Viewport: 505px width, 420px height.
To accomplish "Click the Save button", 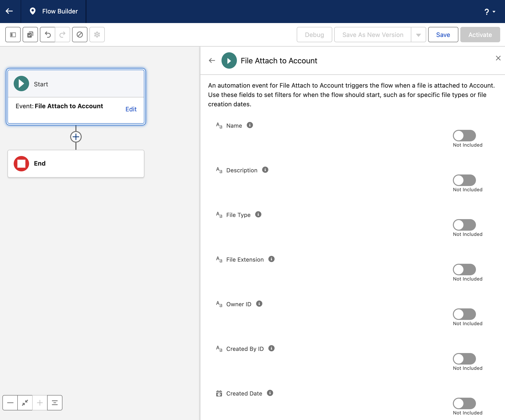I will (443, 35).
